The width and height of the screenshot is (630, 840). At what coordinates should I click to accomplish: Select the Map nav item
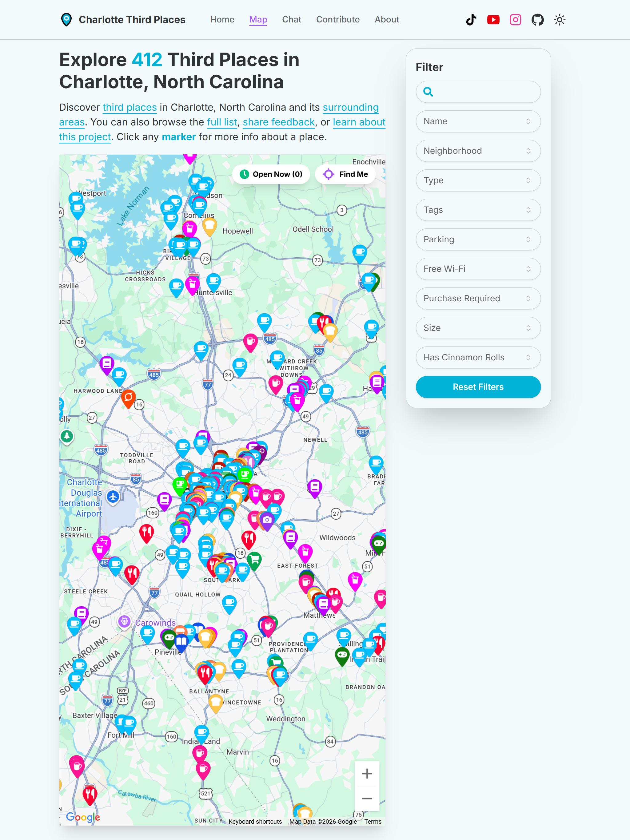258,19
